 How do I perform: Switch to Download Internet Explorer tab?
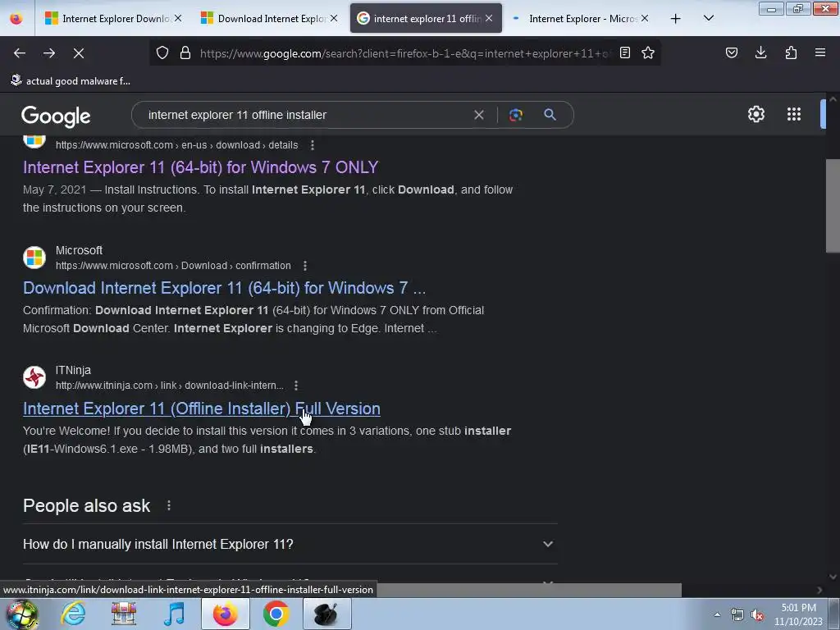[x=269, y=18]
